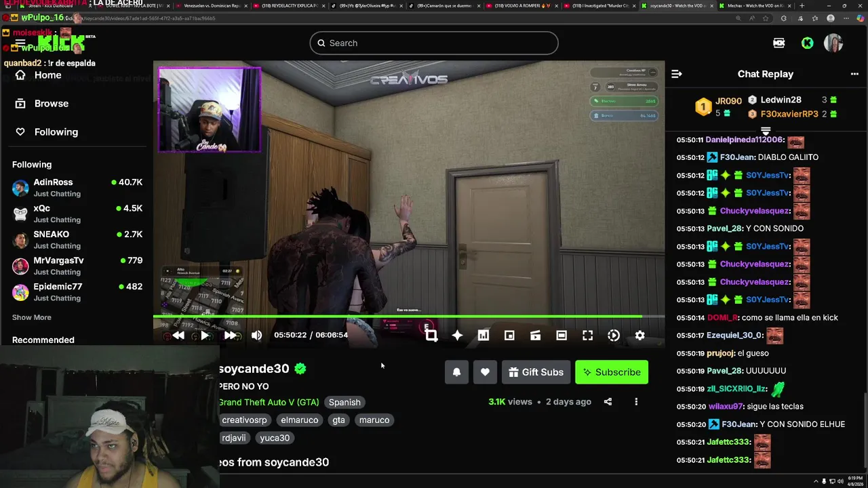Open the Kick green K icon in header

[807, 43]
